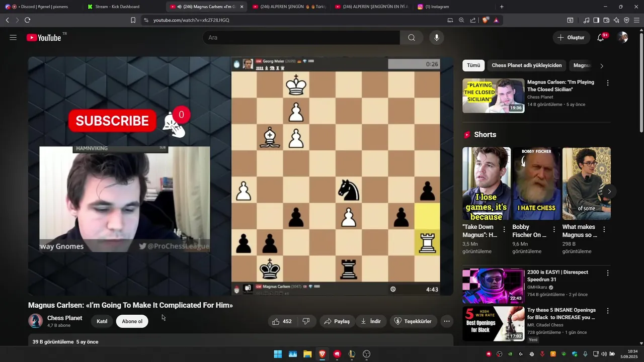644x362 pixels.
Task: Click the YouTube search input field
Action: tap(301, 38)
